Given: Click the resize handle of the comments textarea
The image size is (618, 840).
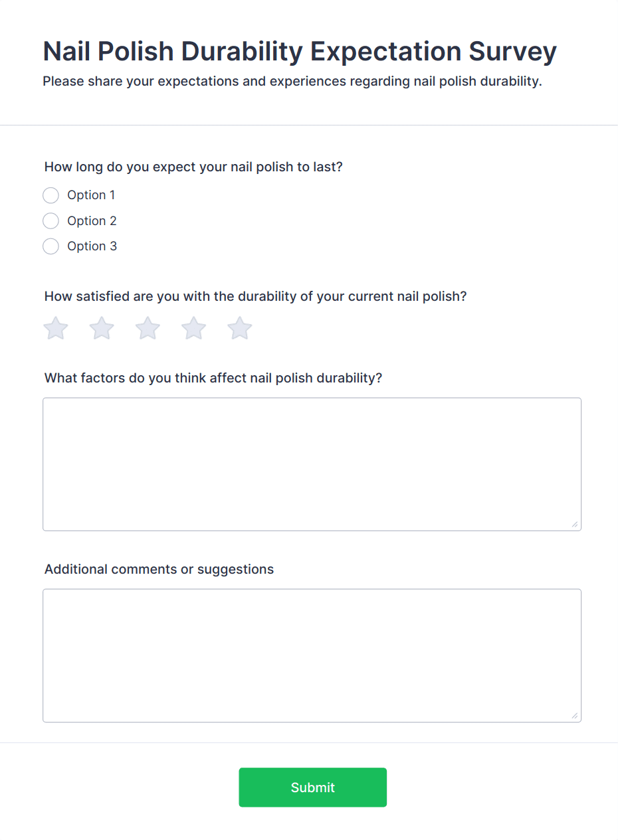Looking at the screenshot, I should (575, 716).
